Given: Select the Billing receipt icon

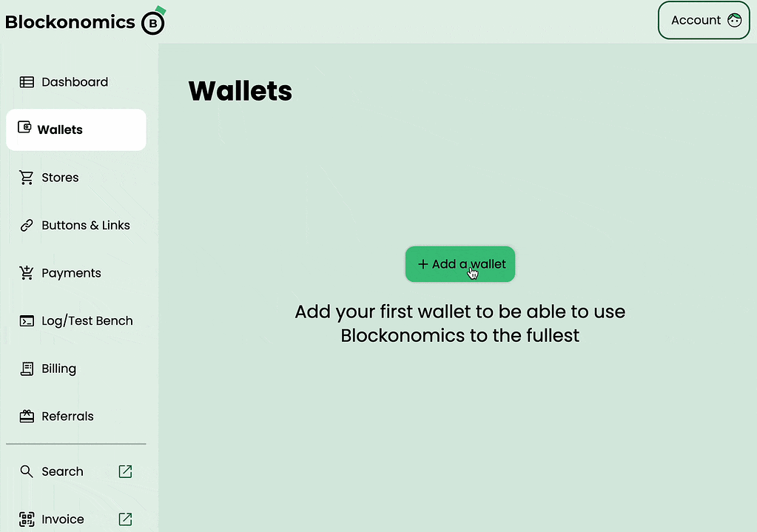Looking at the screenshot, I should point(26,368).
